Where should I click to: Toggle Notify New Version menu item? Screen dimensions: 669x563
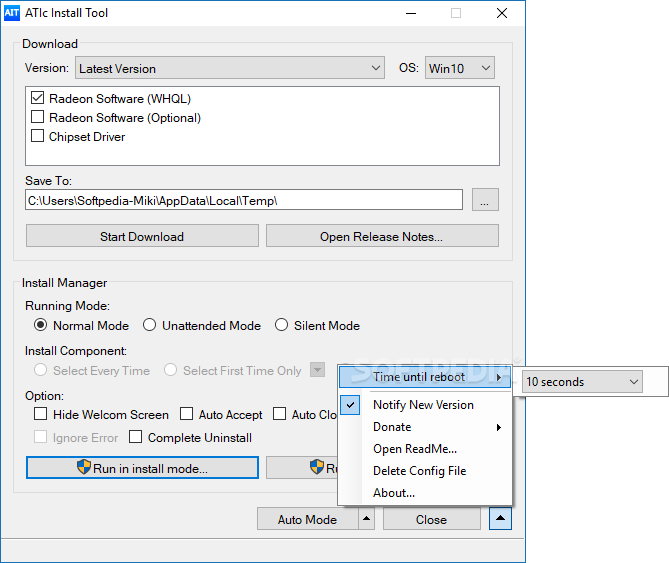(425, 405)
